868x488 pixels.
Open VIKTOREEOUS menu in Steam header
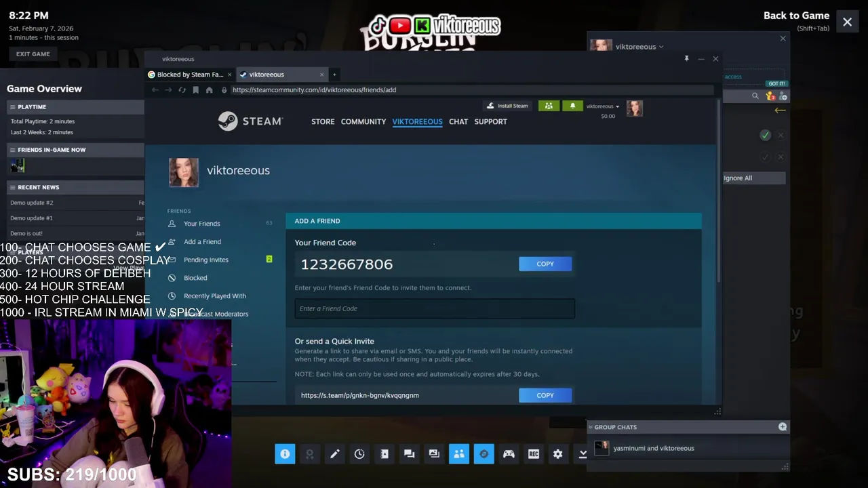417,121
